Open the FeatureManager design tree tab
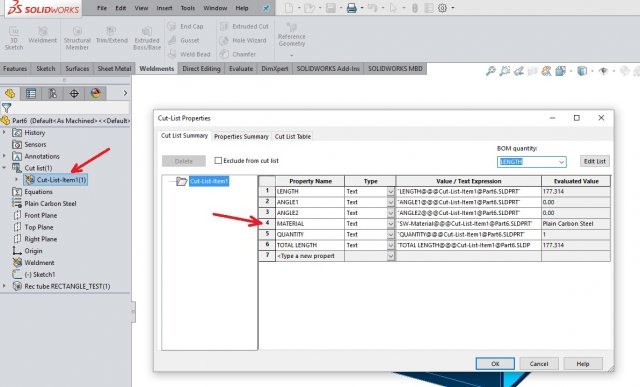 click(10, 93)
